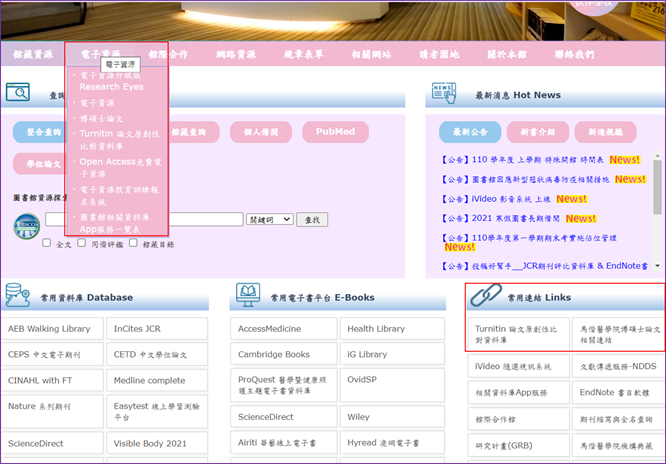
Task: Click the EBSCO search input field
Action: (144, 219)
